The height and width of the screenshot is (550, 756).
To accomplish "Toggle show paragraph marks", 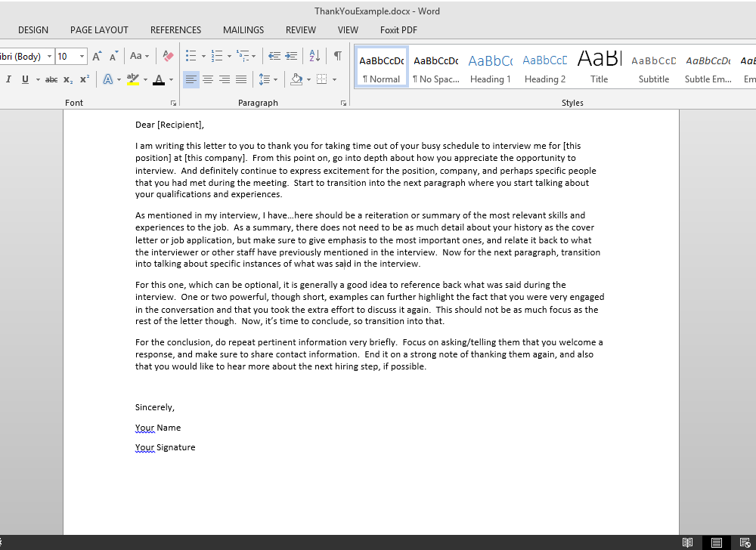I will [x=338, y=56].
